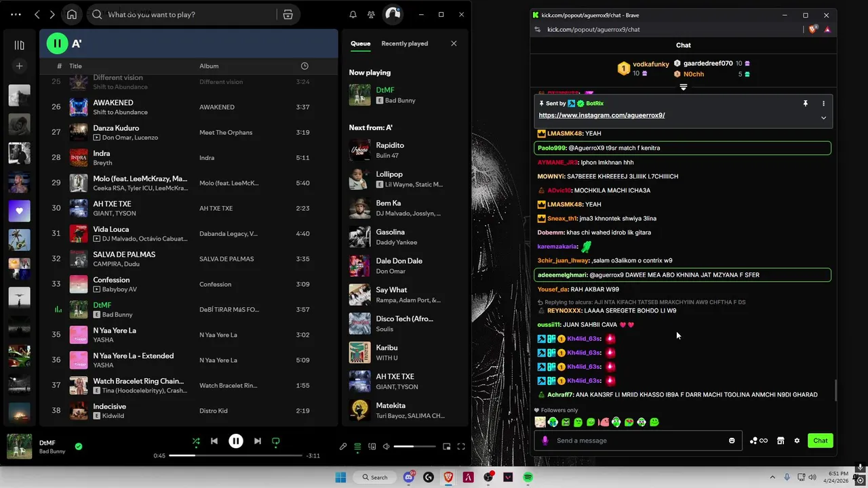This screenshot has height=488, width=868.
Task: Send message with green Chat button
Action: point(821,441)
